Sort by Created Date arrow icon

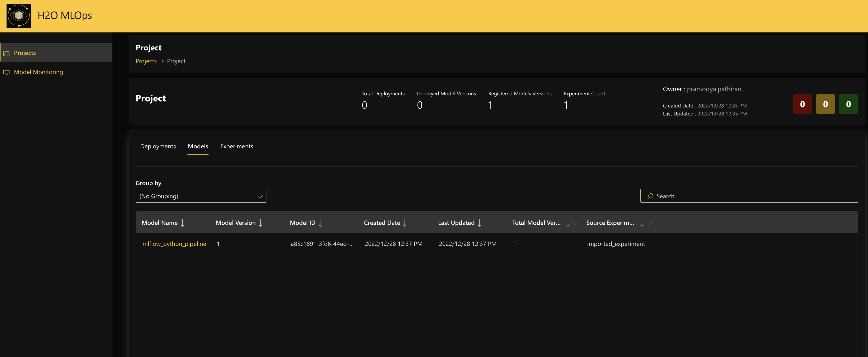405,223
